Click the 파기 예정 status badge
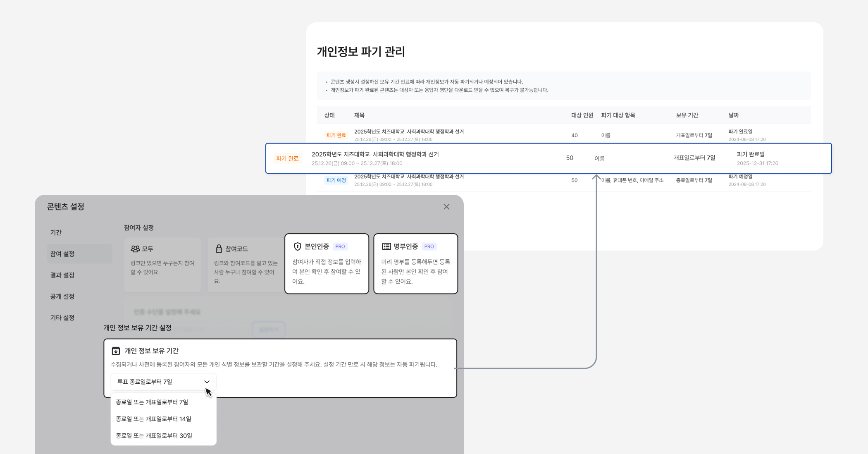 336,180
